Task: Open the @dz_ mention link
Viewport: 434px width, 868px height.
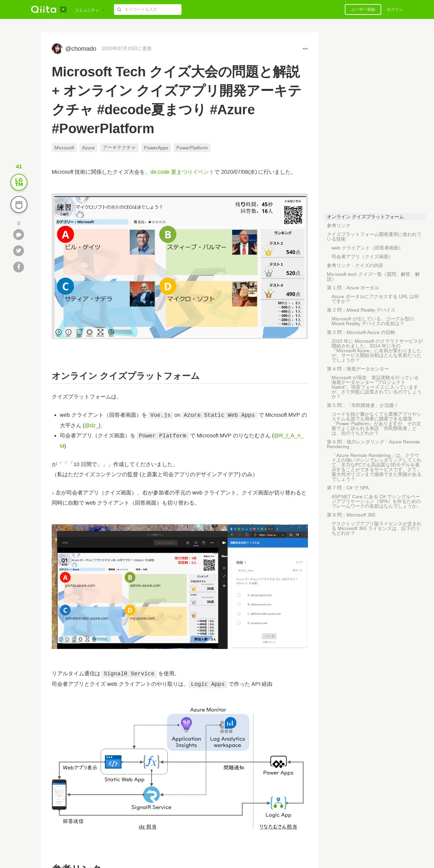Action: [x=92, y=426]
